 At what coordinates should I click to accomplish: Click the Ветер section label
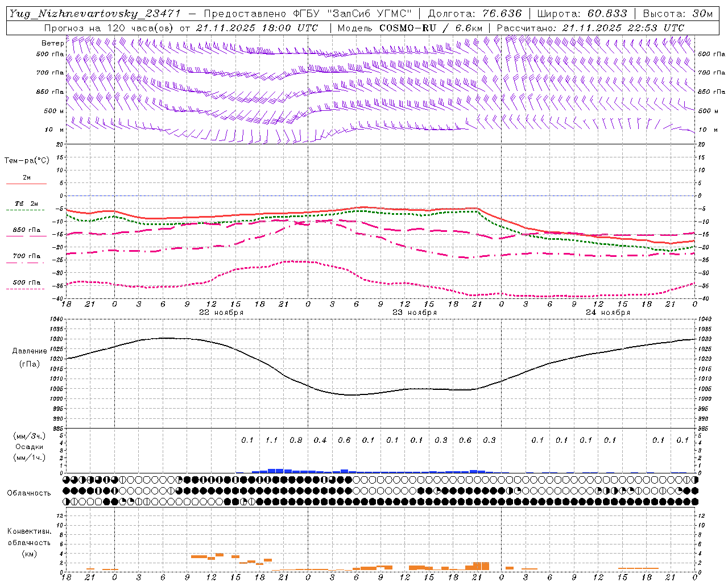click(x=52, y=43)
